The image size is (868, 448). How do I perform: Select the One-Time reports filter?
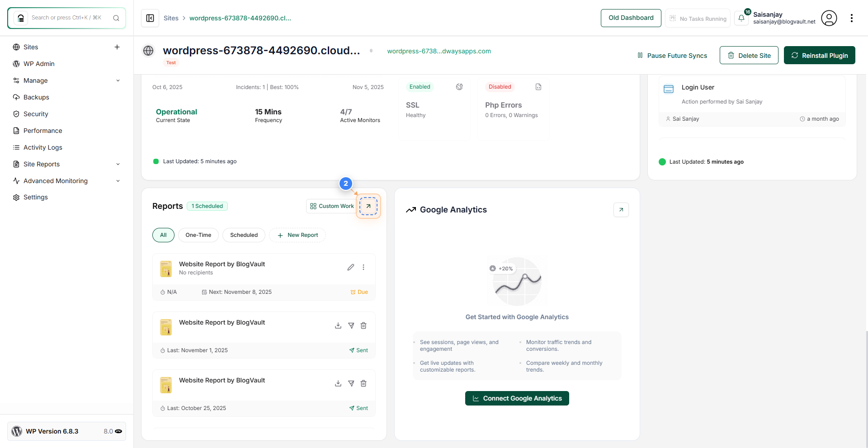[198, 235]
